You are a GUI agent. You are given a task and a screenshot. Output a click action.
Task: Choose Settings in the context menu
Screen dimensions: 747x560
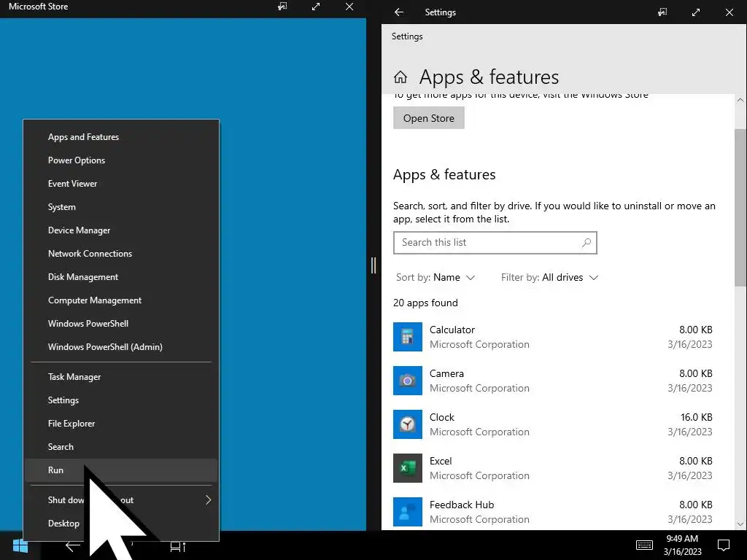[x=122, y=400]
